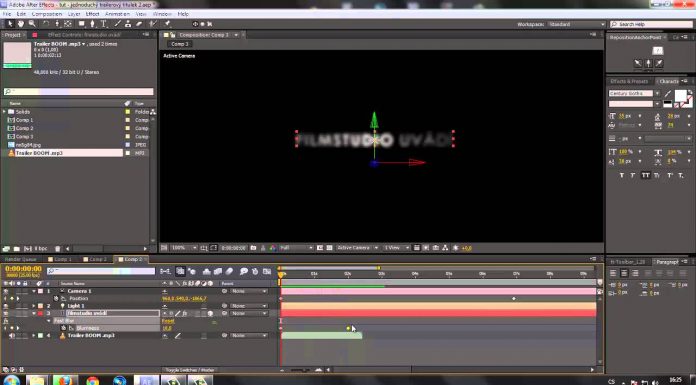Click red label color of text layer
This screenshot has width=696, height=385.
pos(40,314)
